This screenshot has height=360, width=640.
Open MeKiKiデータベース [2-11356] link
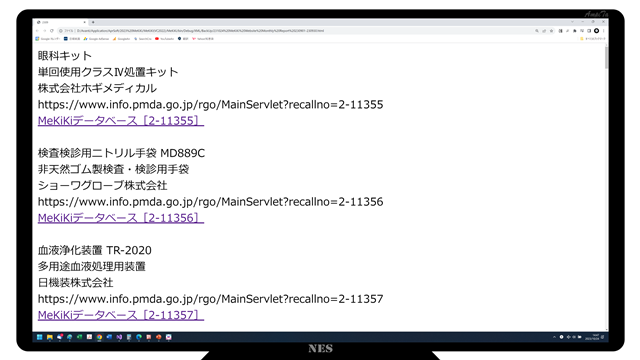(x=121, y=218)
